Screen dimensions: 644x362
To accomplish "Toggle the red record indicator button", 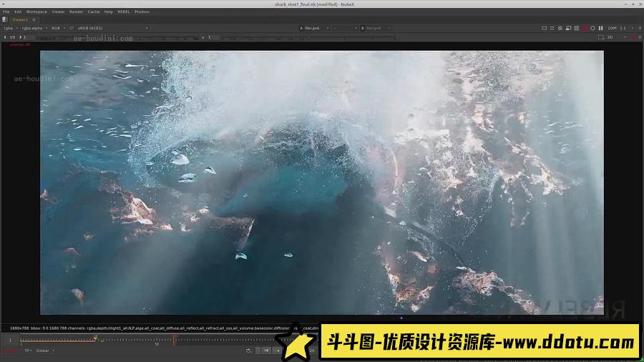I will tap(585, 29).
